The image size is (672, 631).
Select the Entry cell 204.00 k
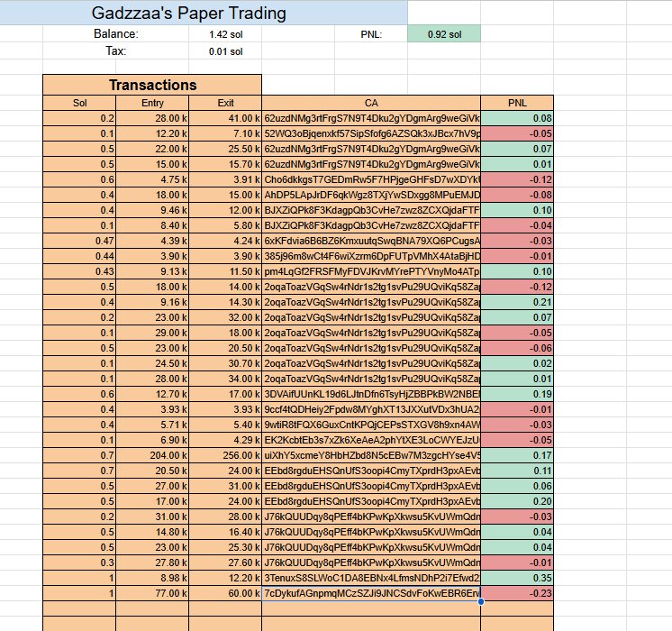pyautogui.click(x=152, y=455)
